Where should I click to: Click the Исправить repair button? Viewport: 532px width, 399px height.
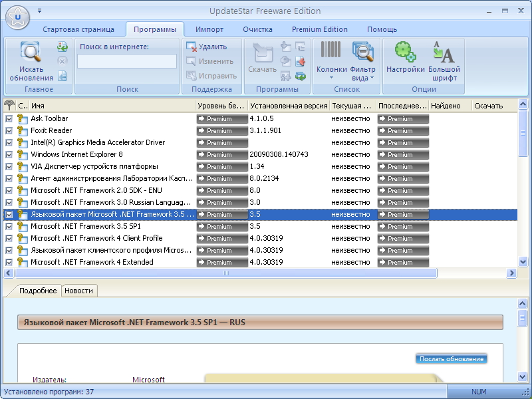(211, 76)
